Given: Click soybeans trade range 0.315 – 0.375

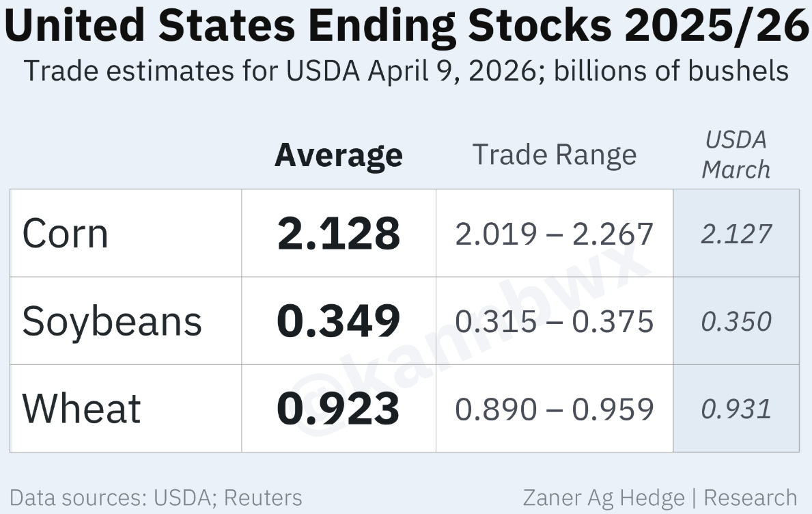Looking at the screenshot, I should 554,321.
